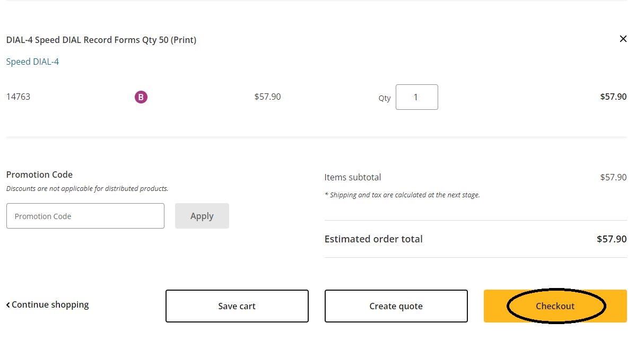The width and height of the screenshot is (644, 340).
Task: Click the product code 14763
Action: click(x=18, y=97)
